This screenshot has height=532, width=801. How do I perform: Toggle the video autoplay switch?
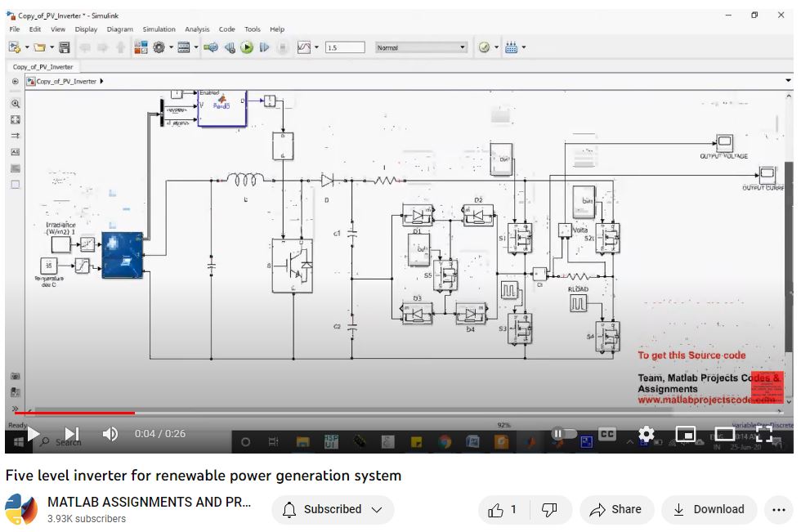[x=563, y=434]
